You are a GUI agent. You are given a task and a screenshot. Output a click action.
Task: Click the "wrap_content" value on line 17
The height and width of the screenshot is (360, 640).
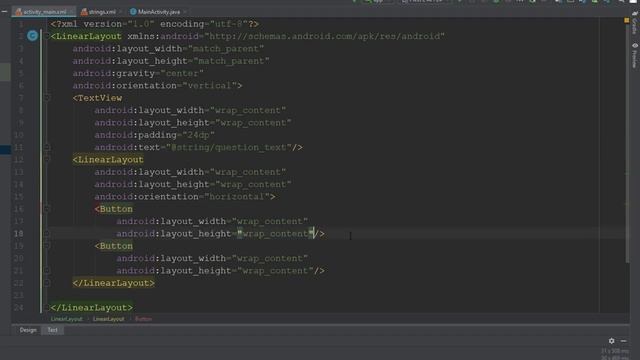[270, 221]
